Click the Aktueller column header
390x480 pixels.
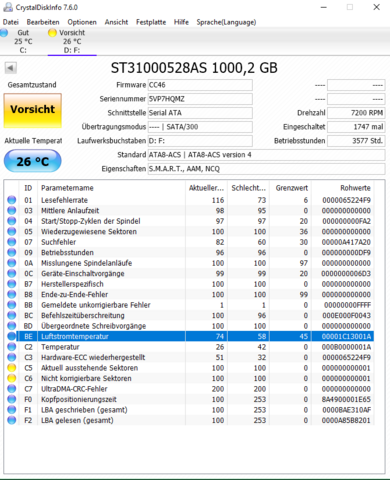pyautogui.click(x=206, y=188)
